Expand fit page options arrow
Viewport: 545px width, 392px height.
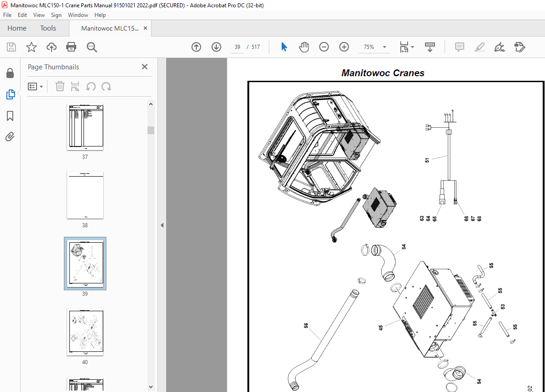(x=413, y=47)
